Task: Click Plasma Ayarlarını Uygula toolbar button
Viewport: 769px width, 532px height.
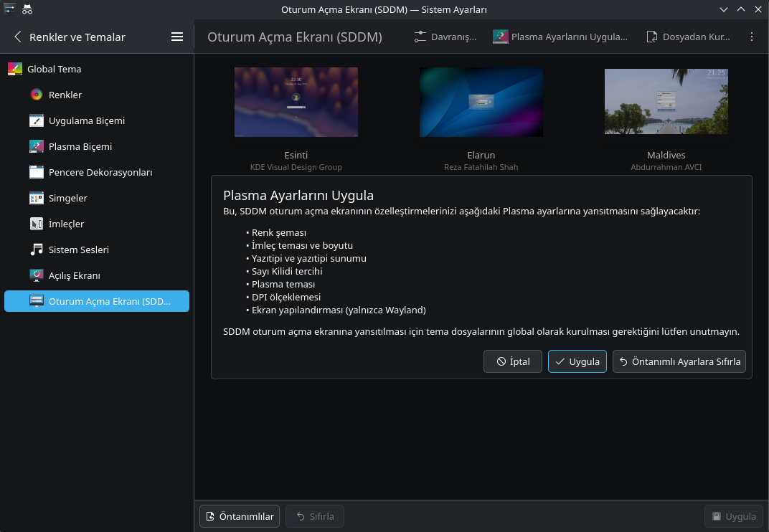Action: [x=560, y=37]
